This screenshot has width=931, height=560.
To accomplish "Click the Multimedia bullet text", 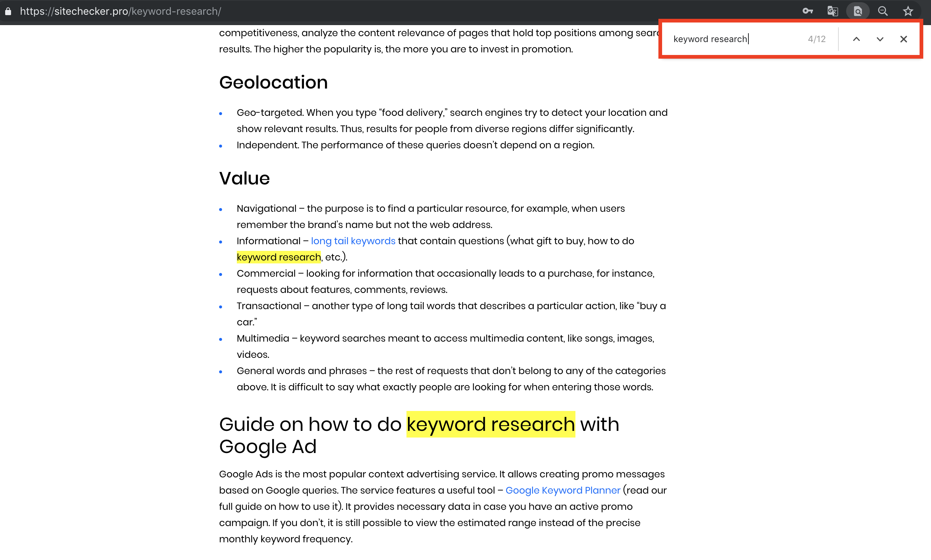I will (446, 346).
